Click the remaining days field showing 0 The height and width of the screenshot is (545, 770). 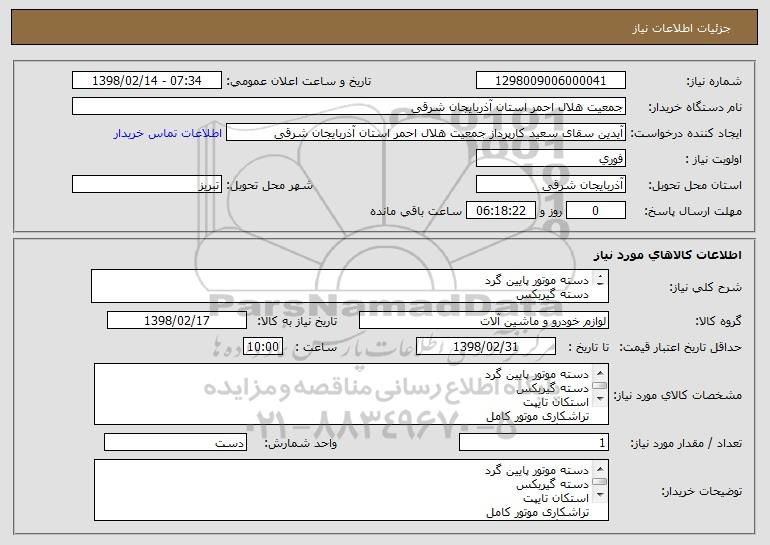pyautogui.click(x=596, y=211)
